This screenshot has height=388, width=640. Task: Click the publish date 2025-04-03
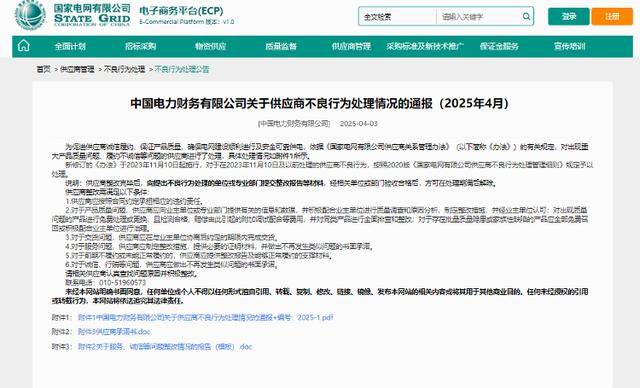tap(359, 124)
